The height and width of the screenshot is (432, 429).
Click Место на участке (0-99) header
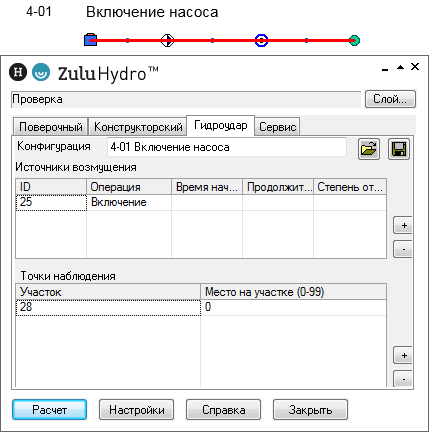293,292
